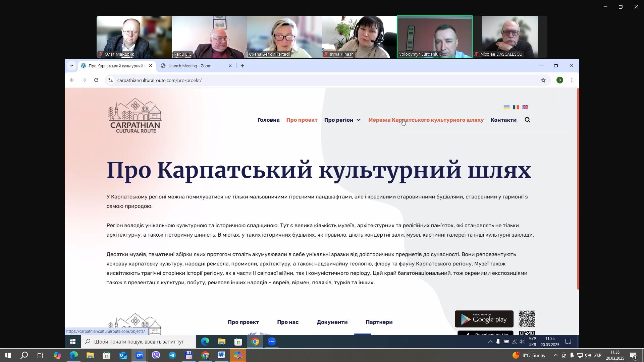
Task: Open Контакти page link
Action: tap(503, 120)
